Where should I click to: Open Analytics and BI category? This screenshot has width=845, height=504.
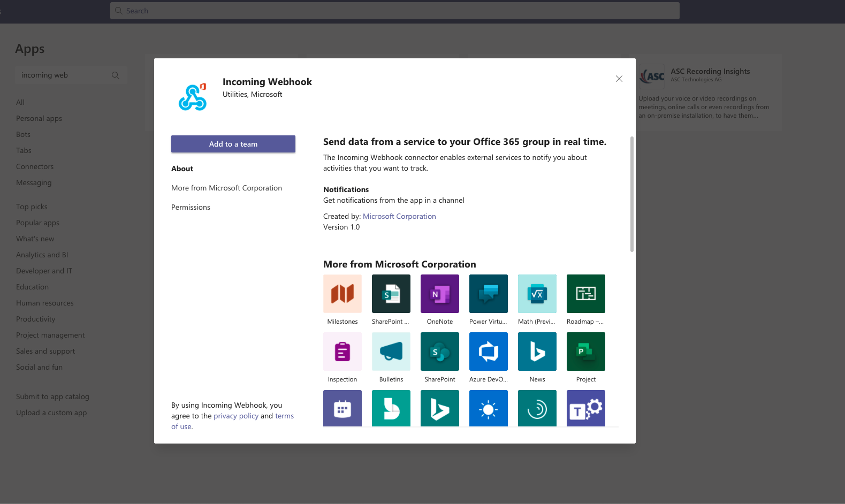[42, 255]
